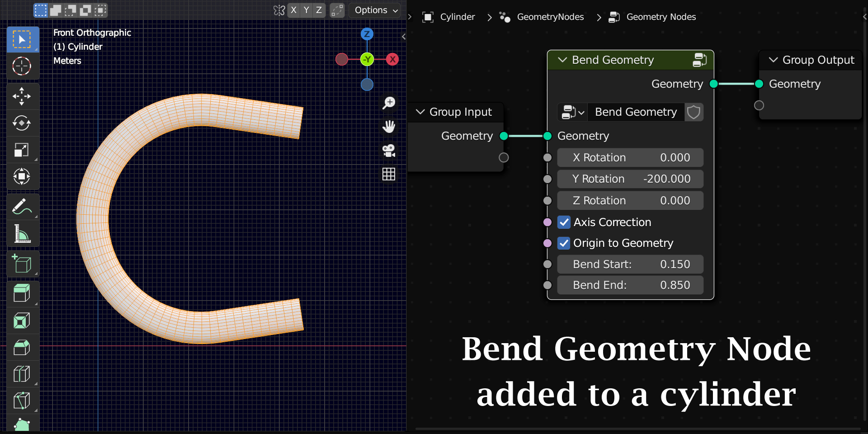Open the Options dropdown in the header

(374, 10)
